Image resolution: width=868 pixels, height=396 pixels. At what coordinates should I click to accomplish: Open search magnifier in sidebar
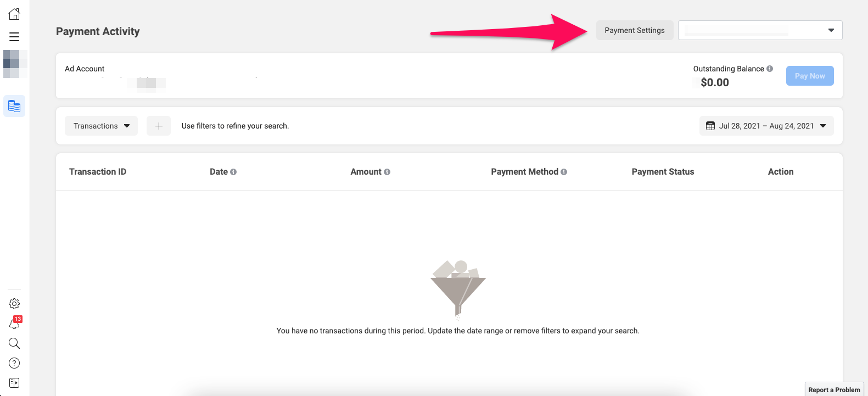tap(14, 343)
